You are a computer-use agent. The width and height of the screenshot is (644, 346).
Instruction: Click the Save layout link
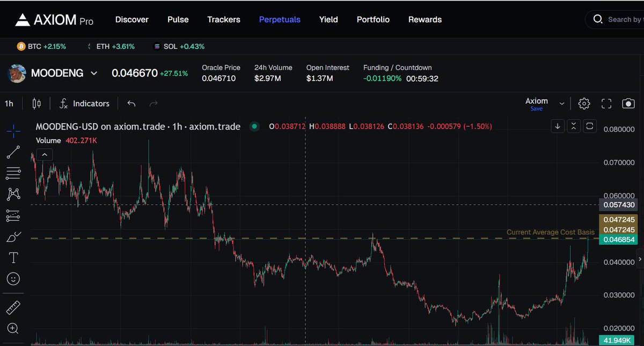pyautogui.click(x=536, y=109)
